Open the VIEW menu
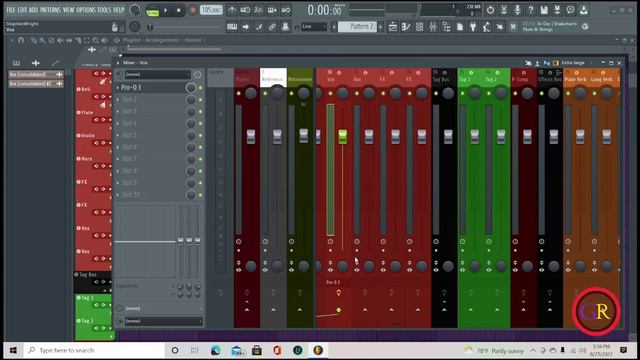This screenshot has width=640, height=360. pyautogui.click(x=69, y=9)
